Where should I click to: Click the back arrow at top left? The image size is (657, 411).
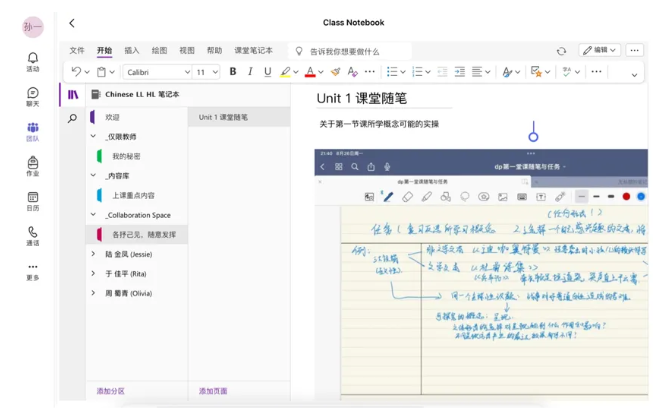72,23
